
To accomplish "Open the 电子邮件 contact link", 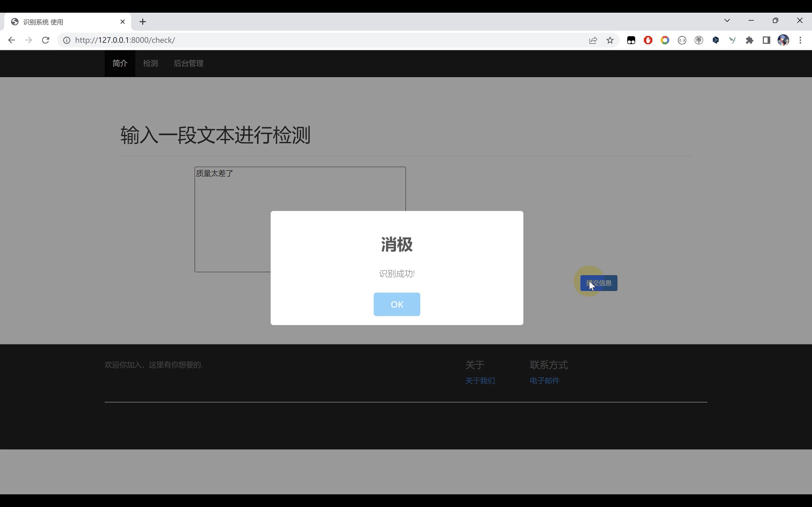I will click(544, 381).
